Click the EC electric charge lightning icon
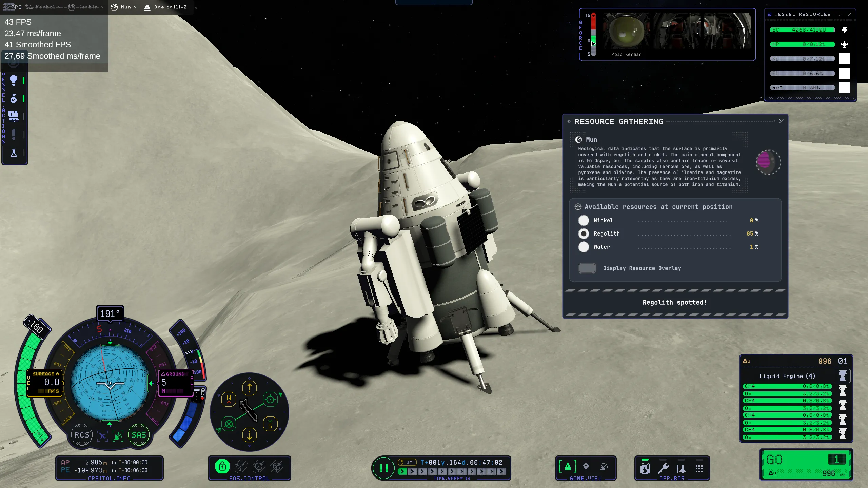Viewport: 868px width, 488px height. coord(844,30)
